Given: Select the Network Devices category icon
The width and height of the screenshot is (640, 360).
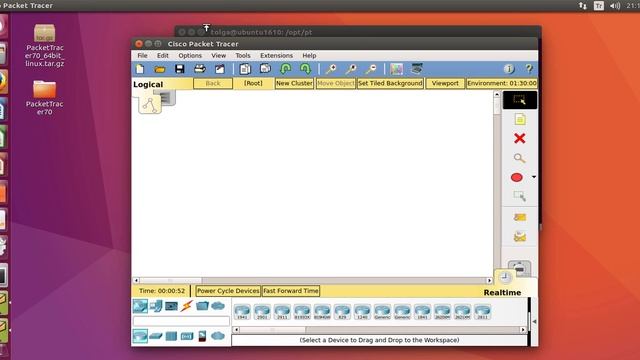Looking at the screenshot, I should [x=140, y=306].
